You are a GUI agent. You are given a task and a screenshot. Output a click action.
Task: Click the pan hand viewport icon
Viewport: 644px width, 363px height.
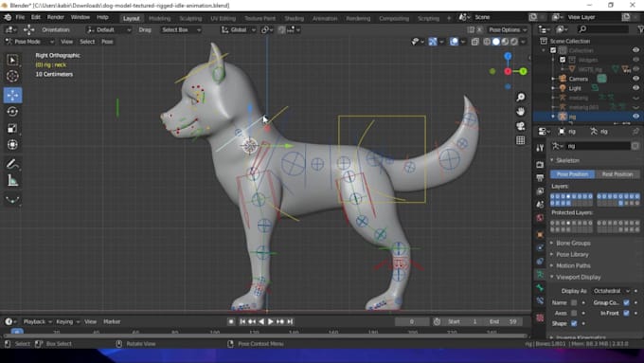[521, 112]
